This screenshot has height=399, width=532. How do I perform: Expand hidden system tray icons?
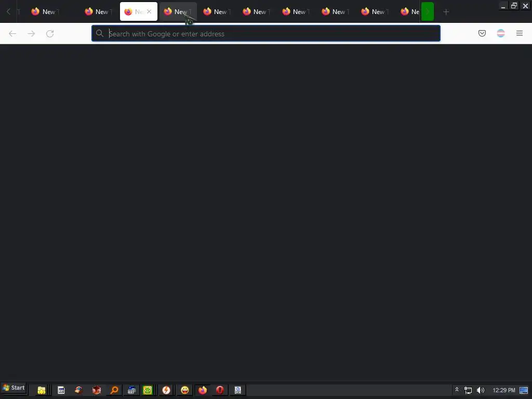pos(457,390)
